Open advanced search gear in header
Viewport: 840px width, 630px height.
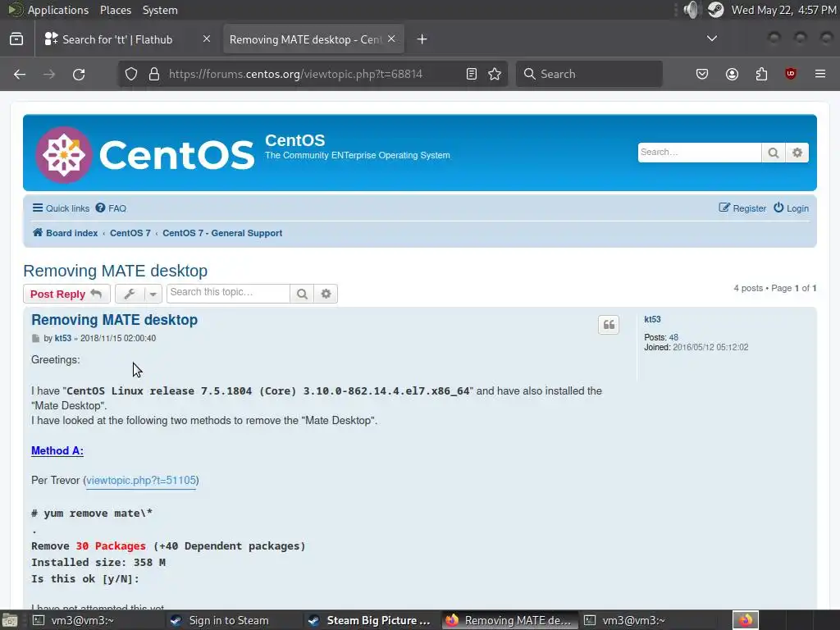pyautogui.click(x=797, y=153)
